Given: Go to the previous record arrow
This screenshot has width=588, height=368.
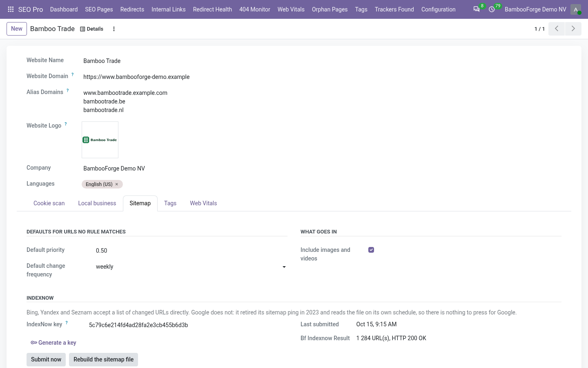Looking at the screenshot, I should 557,29.
